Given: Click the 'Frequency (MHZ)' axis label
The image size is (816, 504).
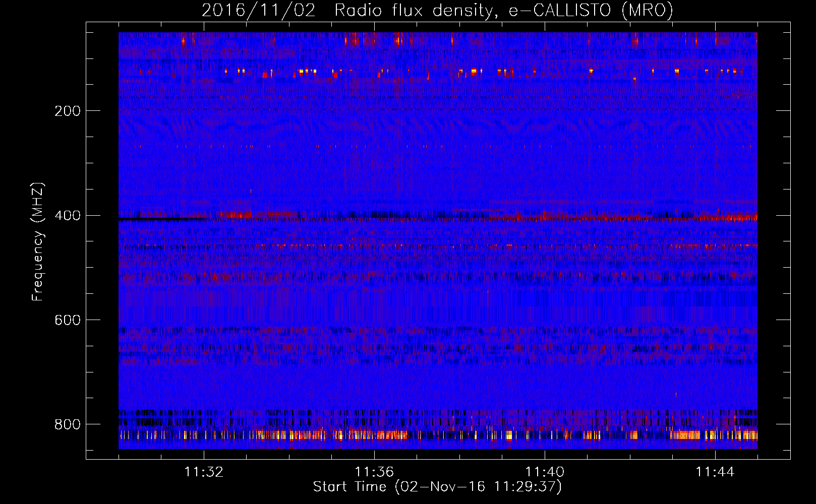Looking at the screenshot, I should click(38, 241).
